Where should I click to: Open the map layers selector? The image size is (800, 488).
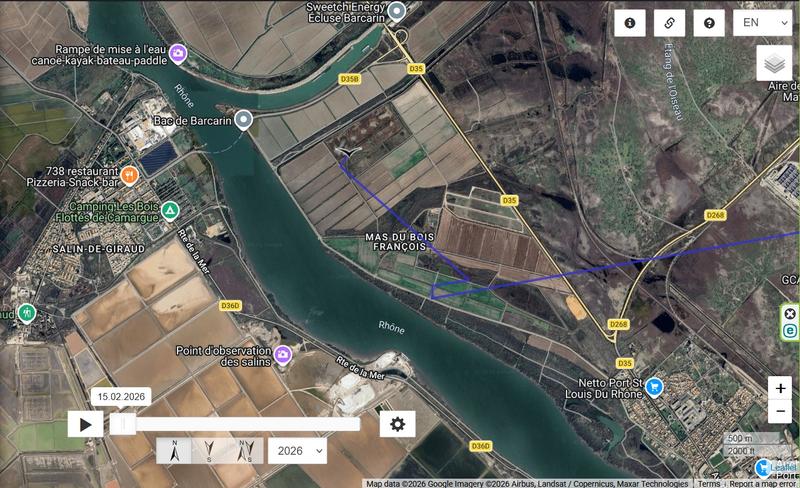pos(774,63)
